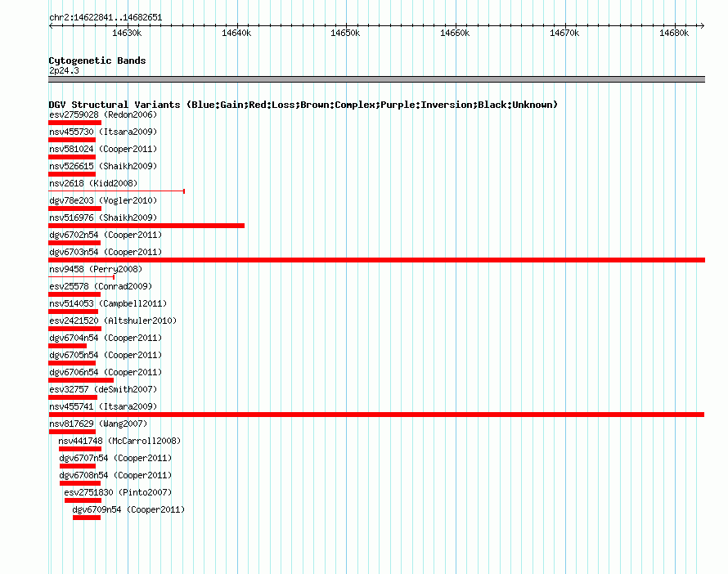Image resolution: width=728 pixels, height=574 pixels.
Task: Click the DGV Structural Variants track title
Action: coord(303,105)
